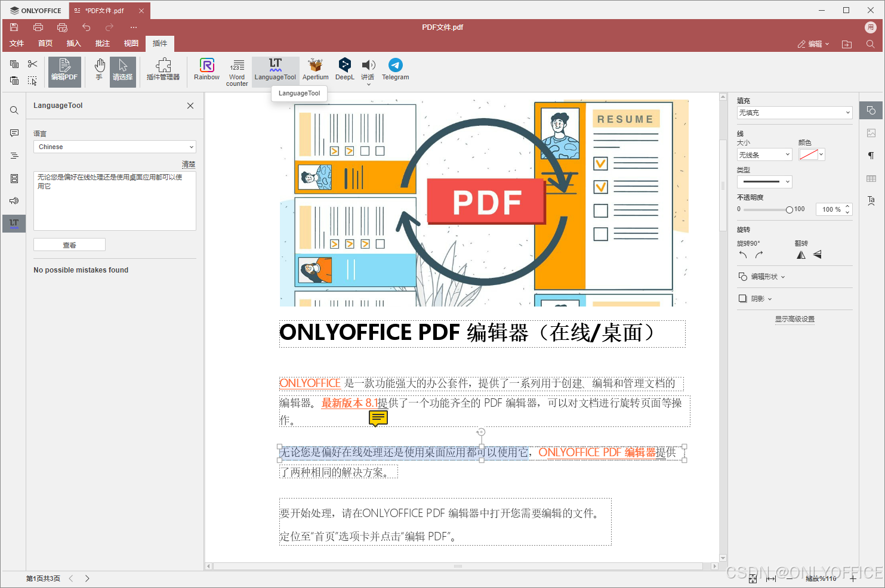Open the more options ellipsis
This screenshot has height=588, width=885.
tap(134, 27)
